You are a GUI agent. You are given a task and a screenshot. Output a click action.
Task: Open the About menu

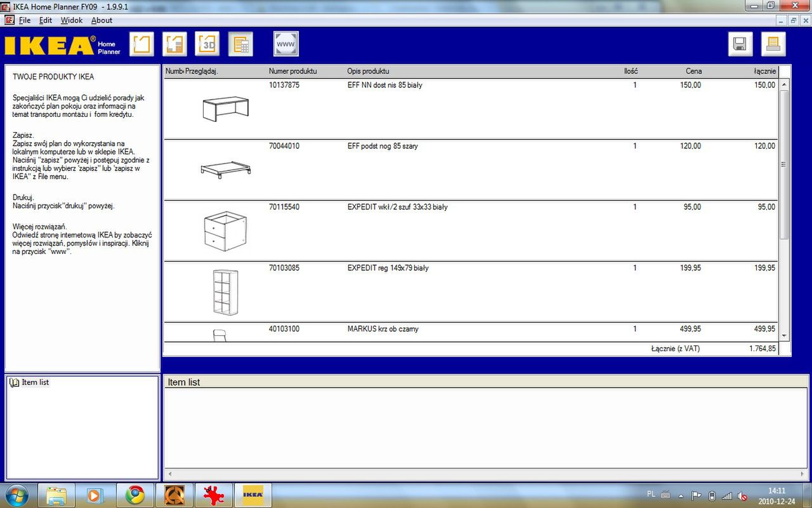tap(101, 20)
